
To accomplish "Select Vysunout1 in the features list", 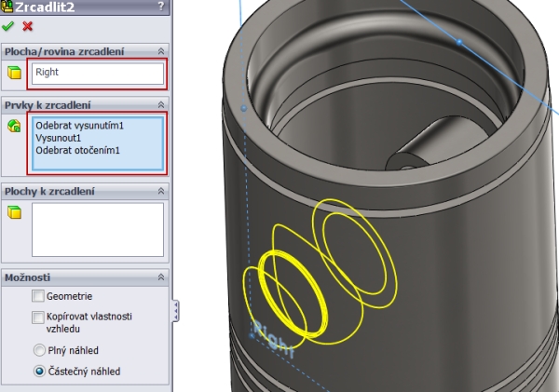I will [59, 138].
